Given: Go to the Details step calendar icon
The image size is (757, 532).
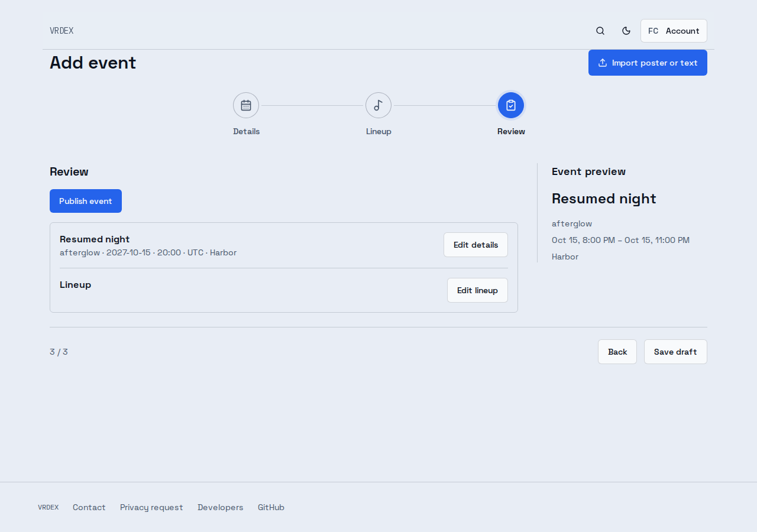Looking at the screenshot, I should point(246,105).
